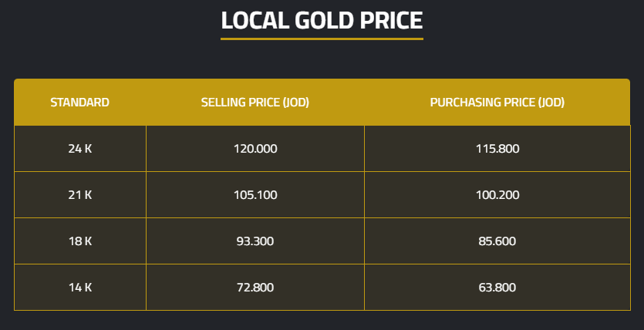
Task: Click the word PRICE in the title
Action: (x=390, y=20)
